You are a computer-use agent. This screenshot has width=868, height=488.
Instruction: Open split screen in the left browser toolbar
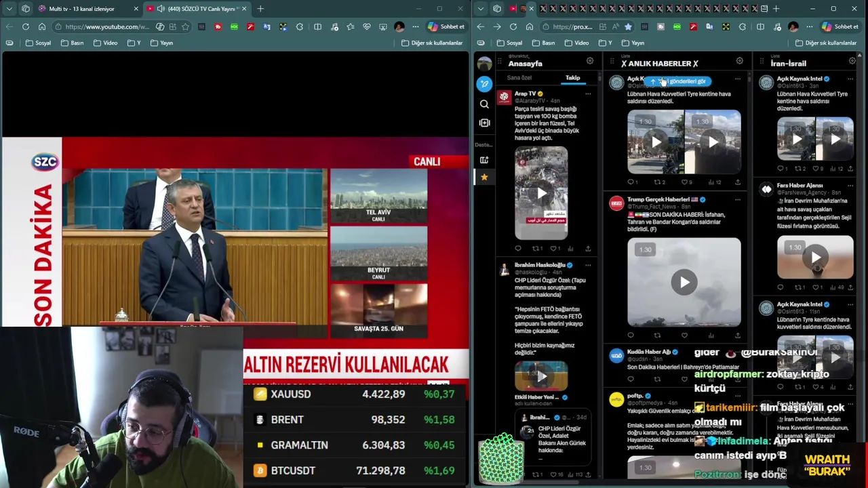317,26
